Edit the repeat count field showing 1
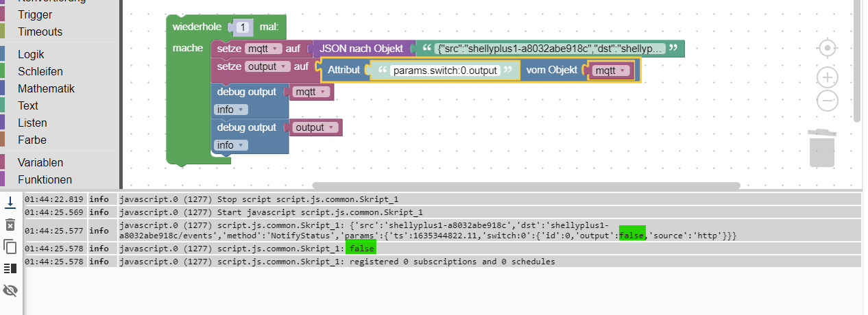868x315 pixels. pos(243,27)
